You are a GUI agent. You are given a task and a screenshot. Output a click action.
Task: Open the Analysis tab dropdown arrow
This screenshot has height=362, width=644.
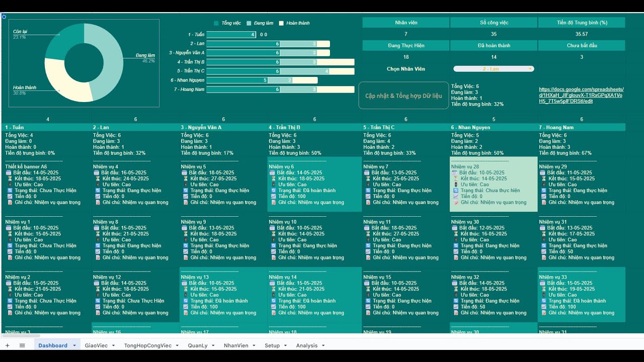coord(323,346)
